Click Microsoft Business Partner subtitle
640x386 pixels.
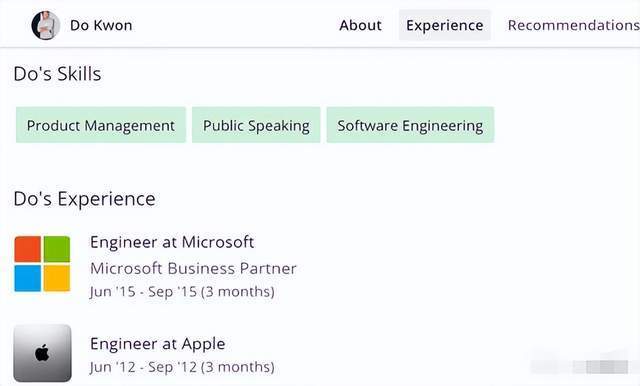[x=193, y=268]
